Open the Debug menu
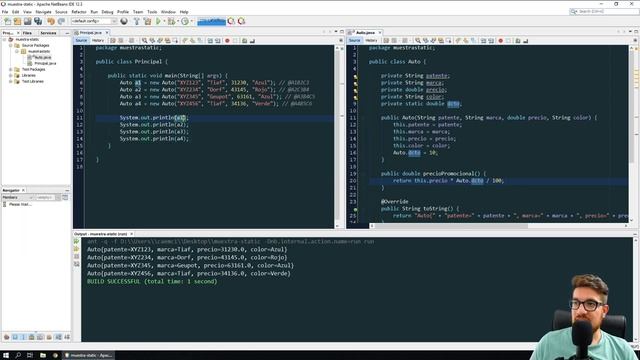Screen dimensions: 640x360 point(107,12)
